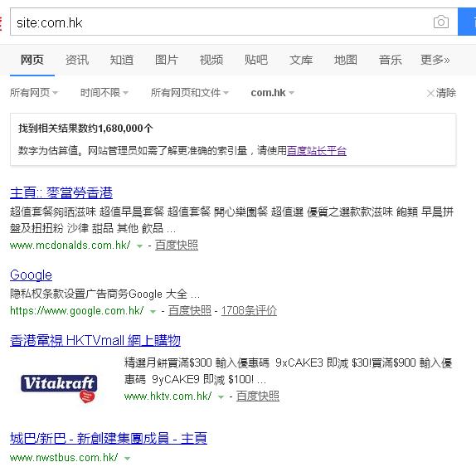Click the green arrow beside www.hktv.com.hk
Image resolution: width=476 pixels, height=467 pixels.
click(x=221, y=396)
